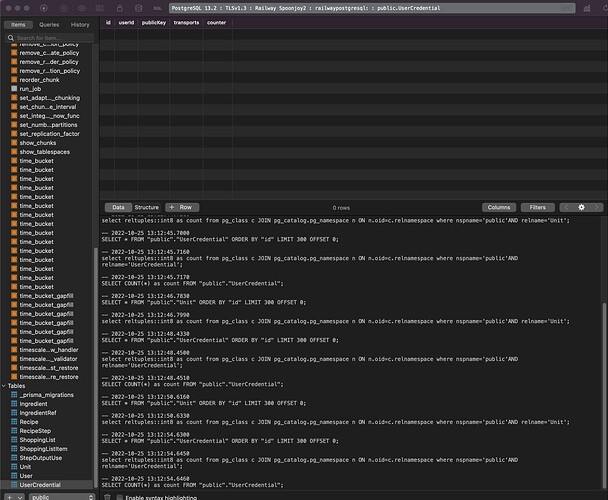Click the Search for item field

[x=49, y=38]
